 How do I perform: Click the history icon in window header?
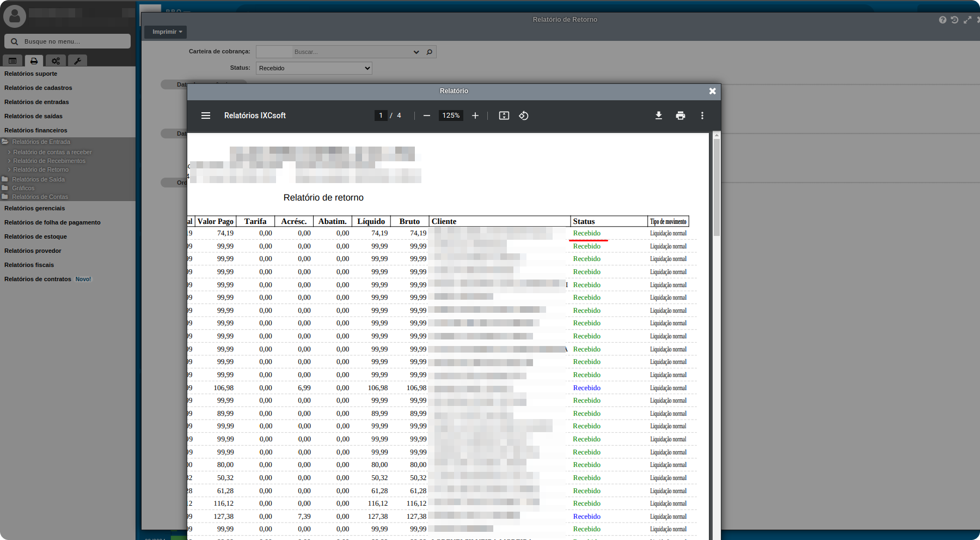click(x=954, y=20)
